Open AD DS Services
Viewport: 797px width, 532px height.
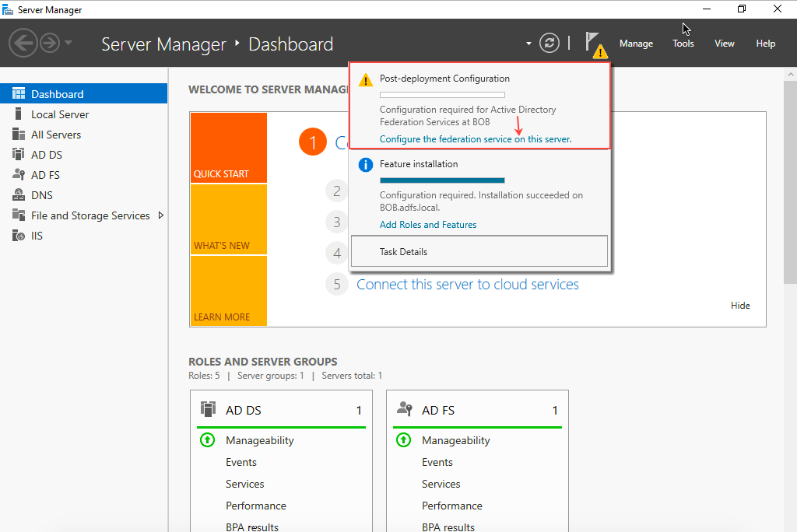[245, 485]
